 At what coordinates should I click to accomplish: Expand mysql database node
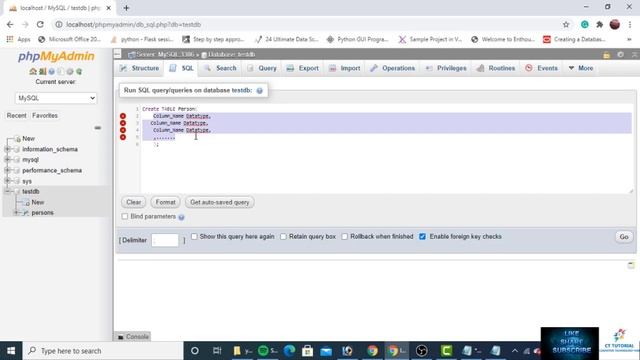click(x=7, y=160)
